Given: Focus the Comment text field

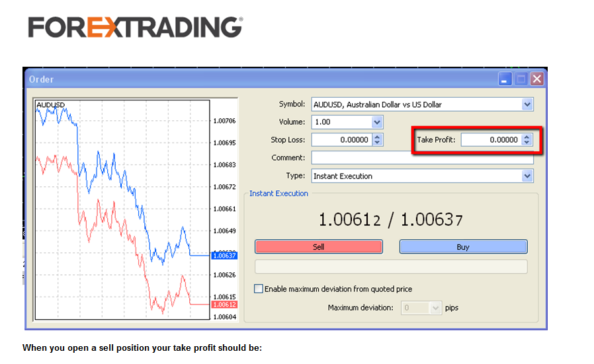Looking at the screenshot, I should point(422,158).
